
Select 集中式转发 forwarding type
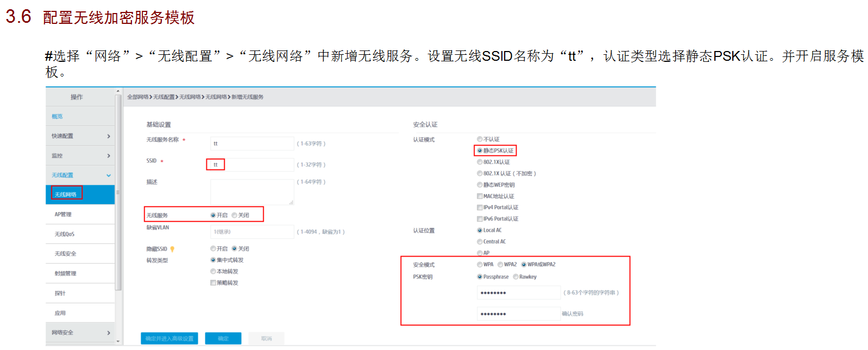tap(213, 260)
